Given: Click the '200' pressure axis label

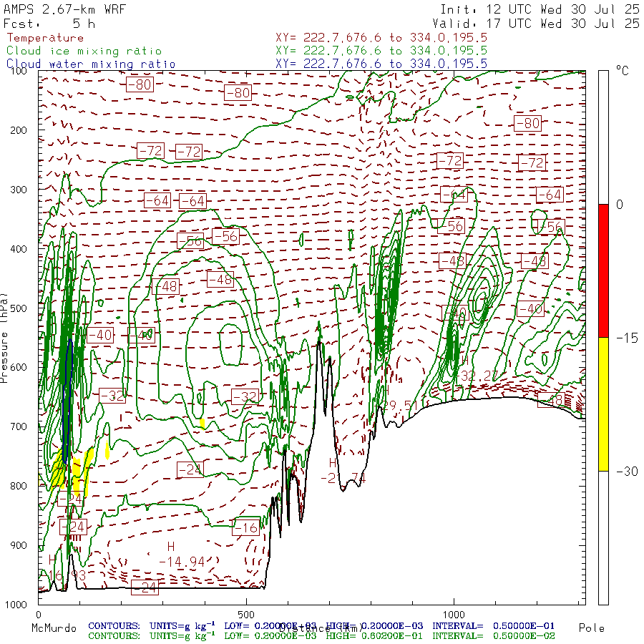Looking at the screenshot, I should pyautogui.click(x=19, y=130).
